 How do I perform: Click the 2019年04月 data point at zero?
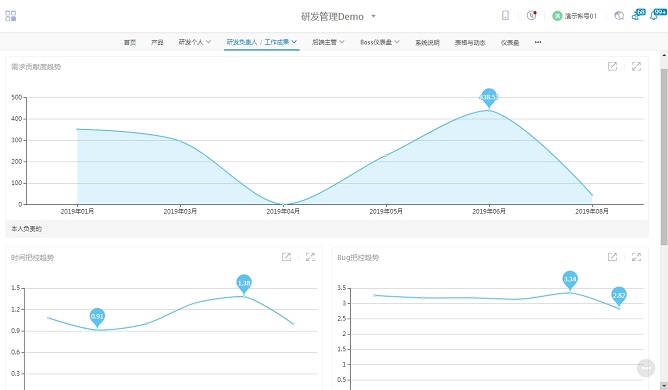point(283,204)
